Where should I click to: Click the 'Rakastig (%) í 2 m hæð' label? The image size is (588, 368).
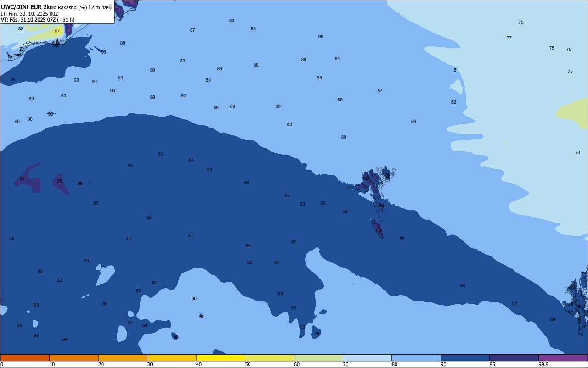click(x=85, y=7)
